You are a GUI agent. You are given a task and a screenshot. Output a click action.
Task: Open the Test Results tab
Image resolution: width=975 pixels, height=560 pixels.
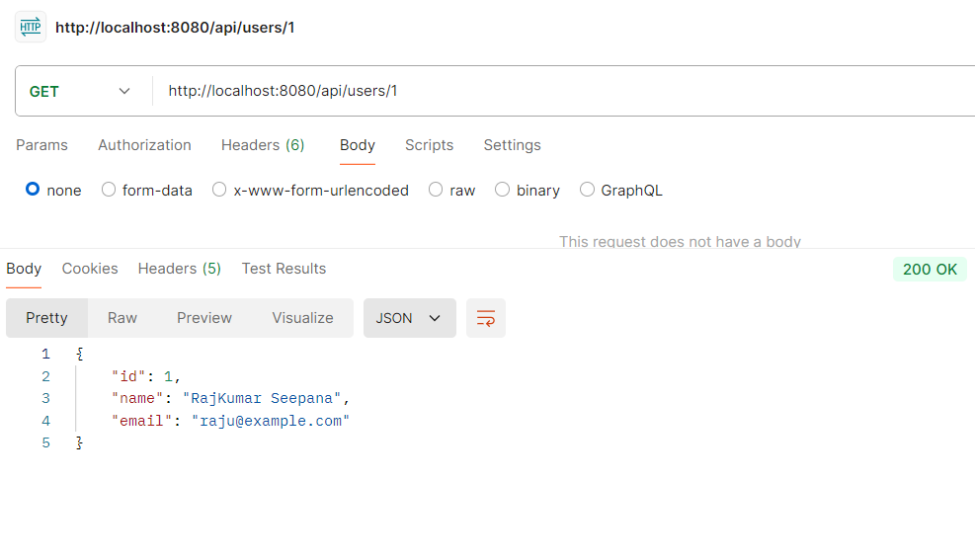284,269
